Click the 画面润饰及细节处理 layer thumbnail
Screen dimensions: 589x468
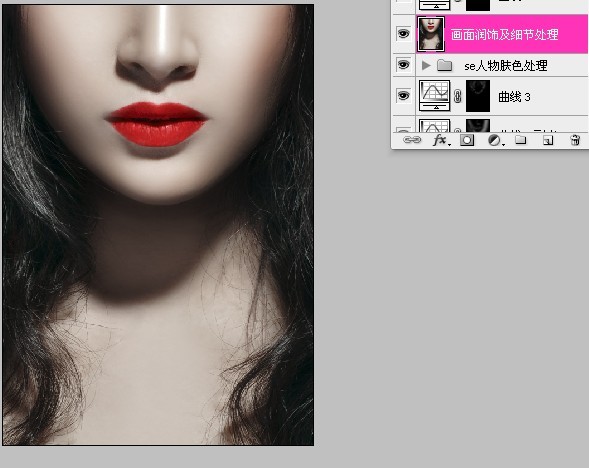click(430, 34)
